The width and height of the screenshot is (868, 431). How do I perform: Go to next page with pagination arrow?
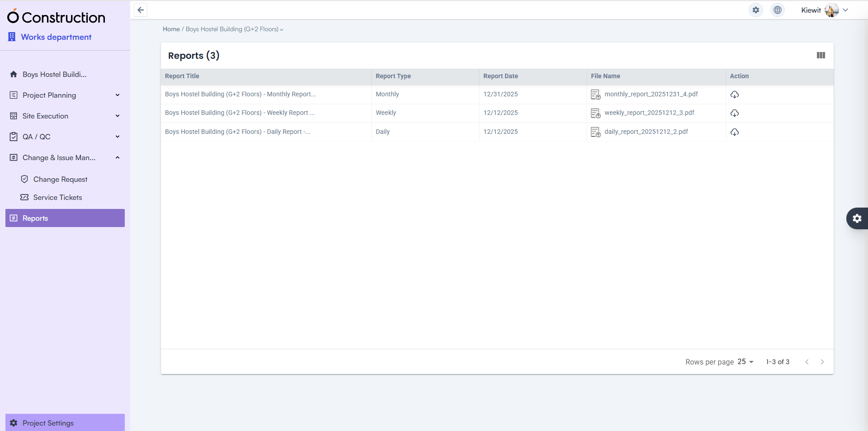point(822,362)
